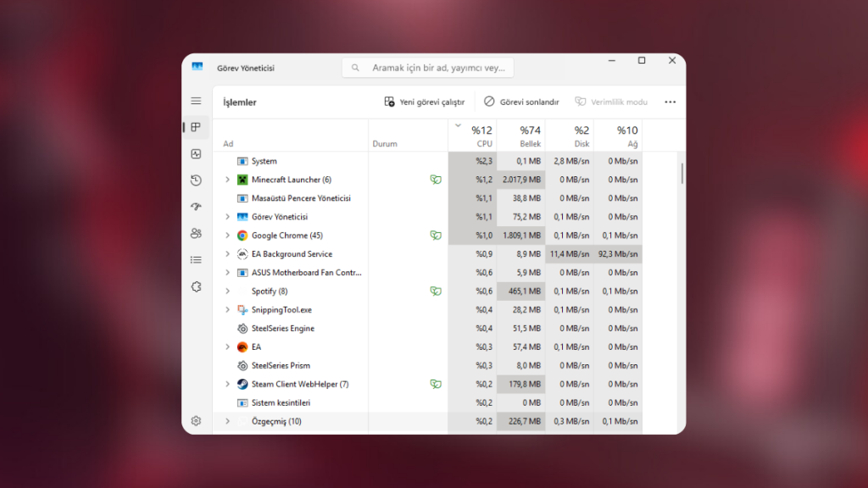
Task: Maximize the Görev Yöneticisi window
Action: coord(642,60)
